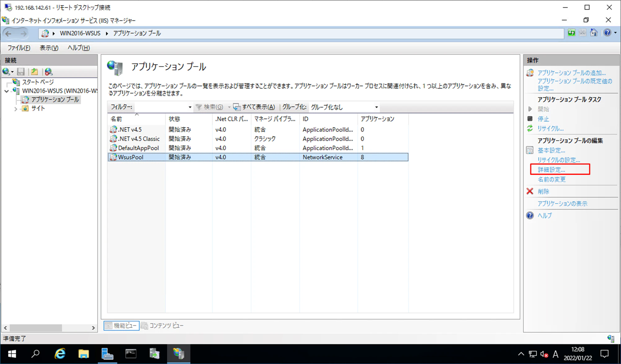Sort by the ID column header

(x=328, y=119)
